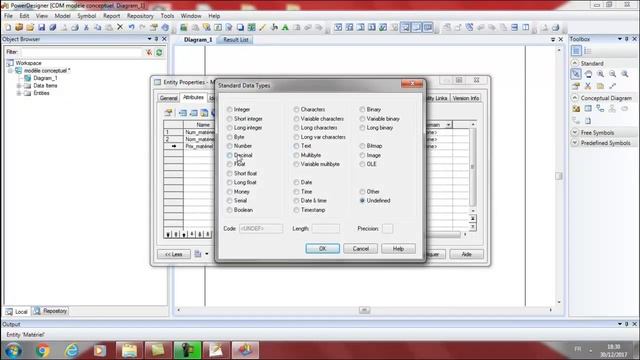
Task: Select the Delete scissors tool in Toolbox
Action: click(588, 86)
